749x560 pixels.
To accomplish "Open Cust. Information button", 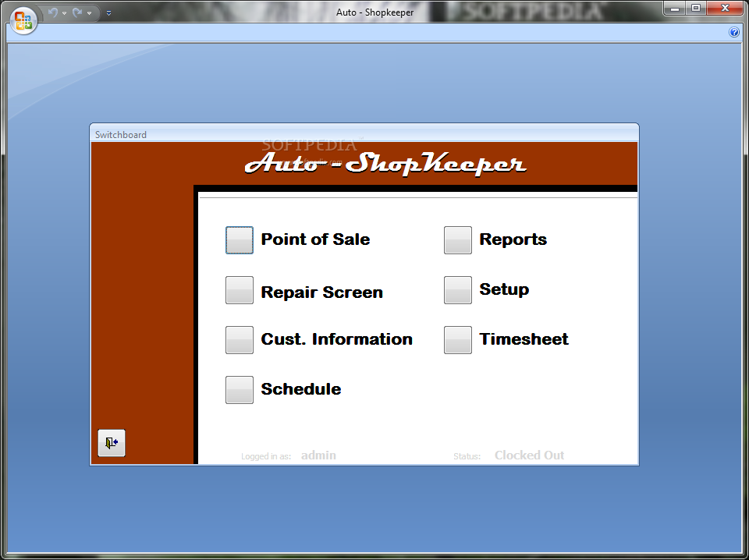I will pyautogui.click(x=240, y=340).
